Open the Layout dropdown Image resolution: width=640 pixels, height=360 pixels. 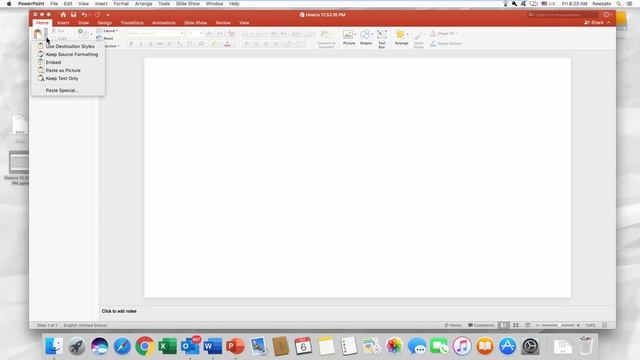click(107, 31)
